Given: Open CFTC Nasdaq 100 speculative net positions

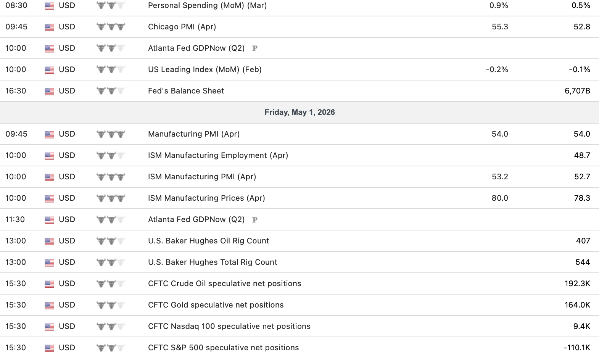Looking at the screenshot, I should (229, 326).
